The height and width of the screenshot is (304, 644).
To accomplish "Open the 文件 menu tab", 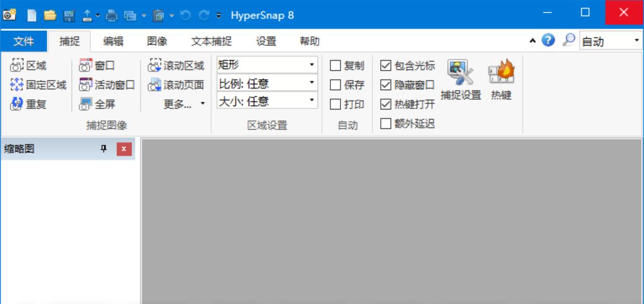I will [x=24, y=41].
